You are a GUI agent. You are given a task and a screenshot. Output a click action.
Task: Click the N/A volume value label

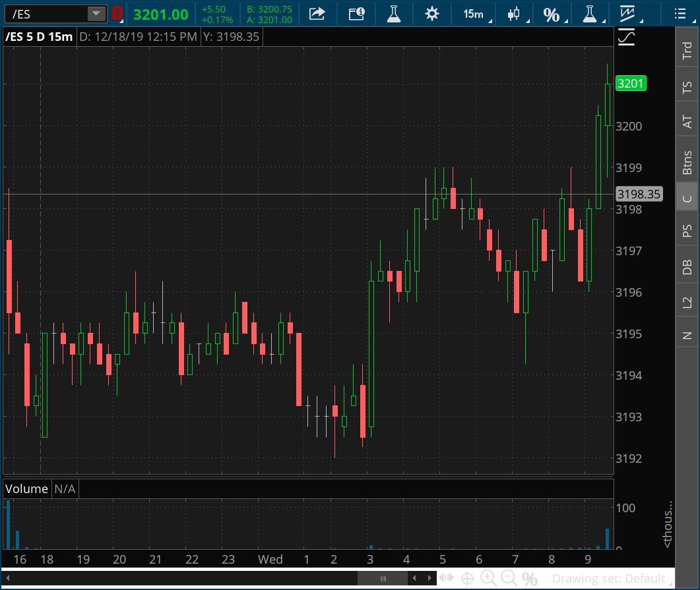point(65,488)
